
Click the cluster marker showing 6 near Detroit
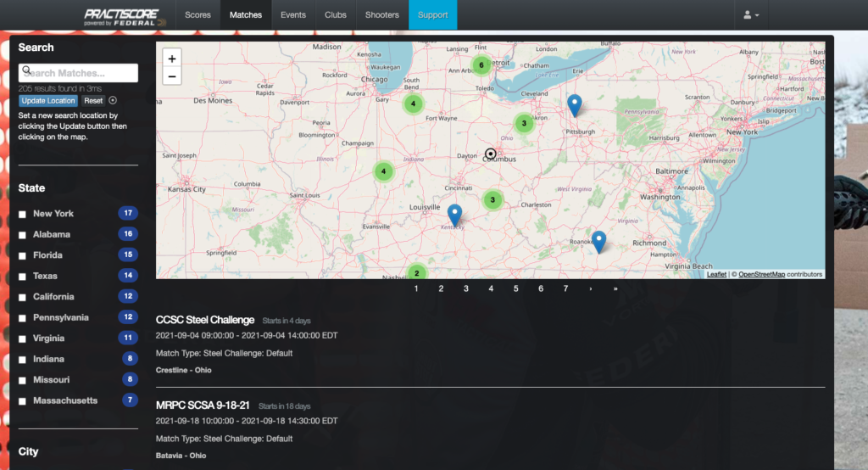pyautogui.click(x=481, y=65)
